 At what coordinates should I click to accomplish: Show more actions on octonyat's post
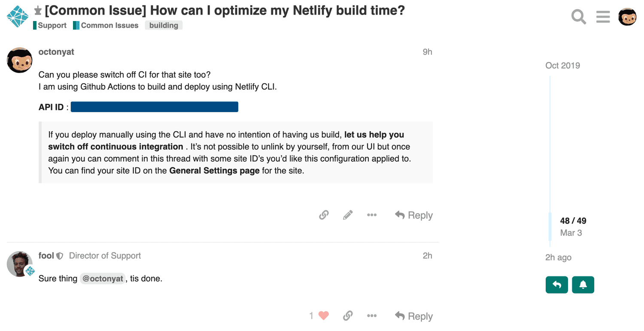[x=372, y=215]
